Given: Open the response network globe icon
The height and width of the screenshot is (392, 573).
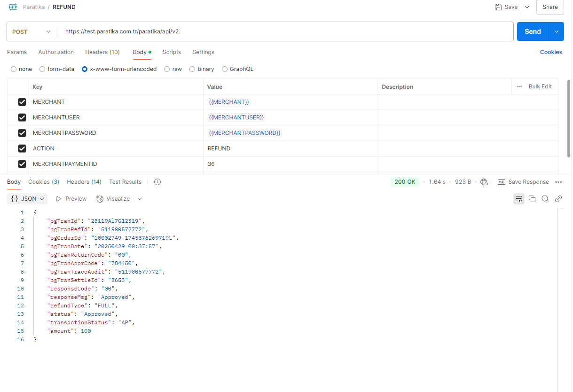Looking at the screenshot, I should [484, 182].
